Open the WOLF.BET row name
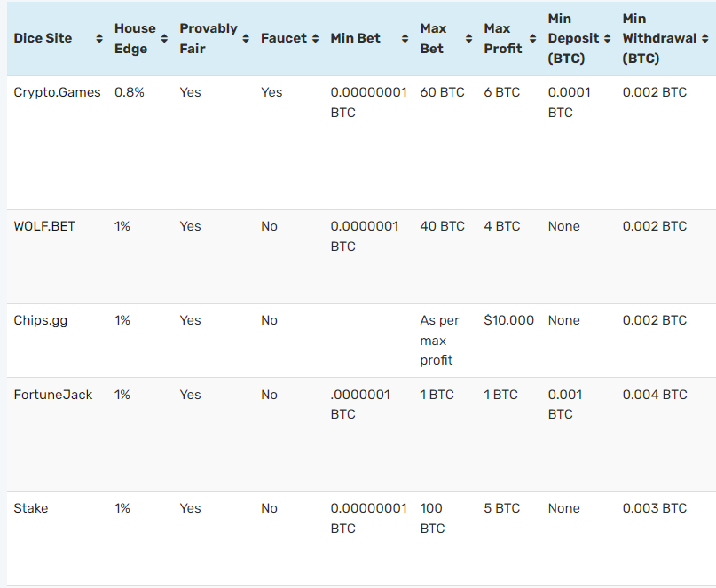The image size is (716, 588). point(44,226)
